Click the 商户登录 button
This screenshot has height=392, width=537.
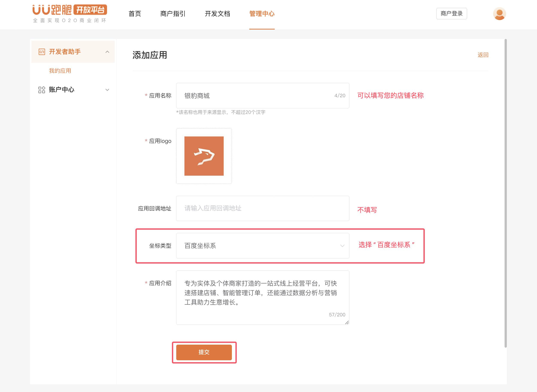(451, 14)
